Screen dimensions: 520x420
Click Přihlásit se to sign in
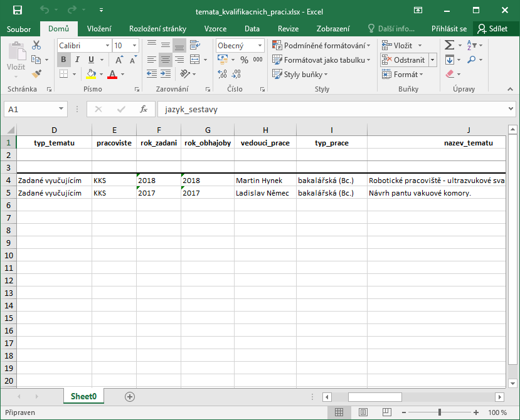pyautogui.click(x=449, y=29)
